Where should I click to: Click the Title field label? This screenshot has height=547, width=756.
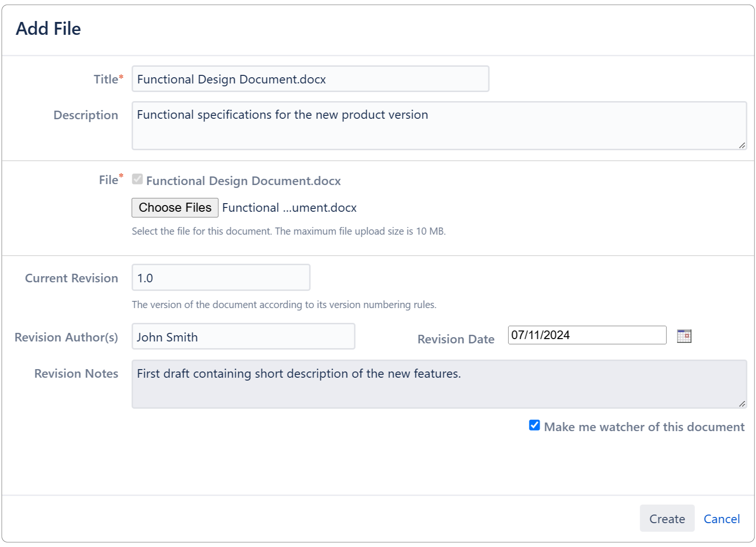(106, 79)
